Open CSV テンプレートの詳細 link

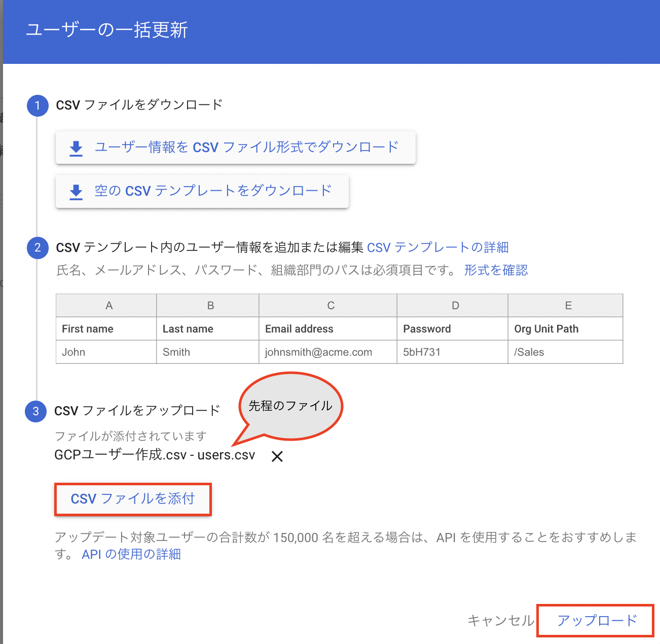coord(438,247)
